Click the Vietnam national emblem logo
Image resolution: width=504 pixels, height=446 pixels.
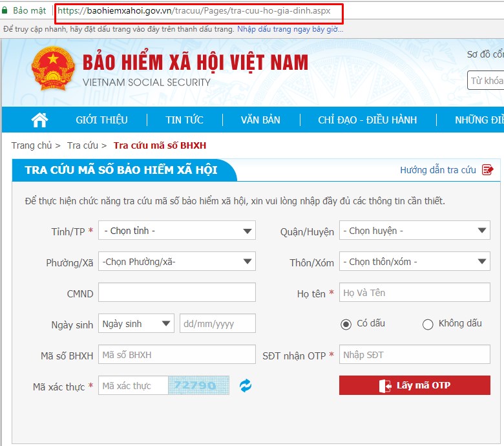(x=53, y=69)
